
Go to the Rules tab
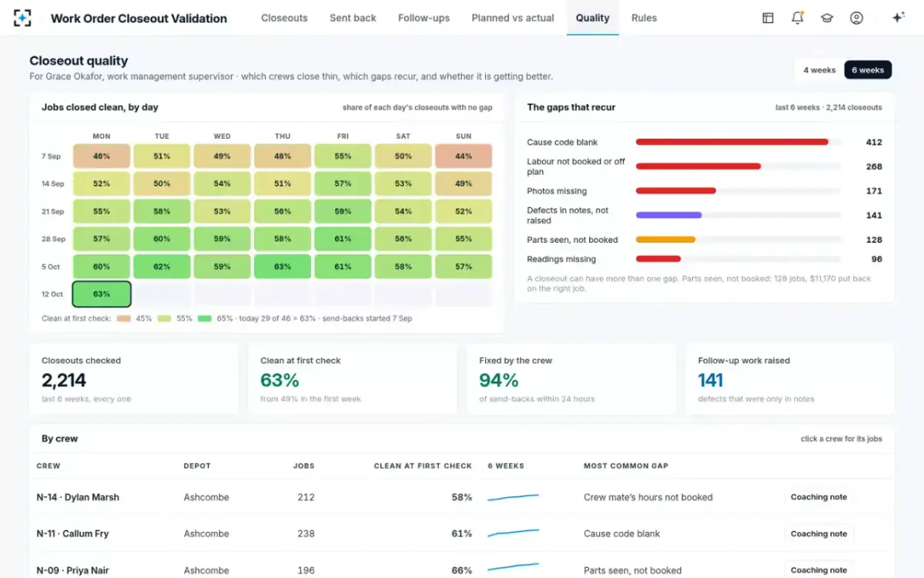point(644,18)
